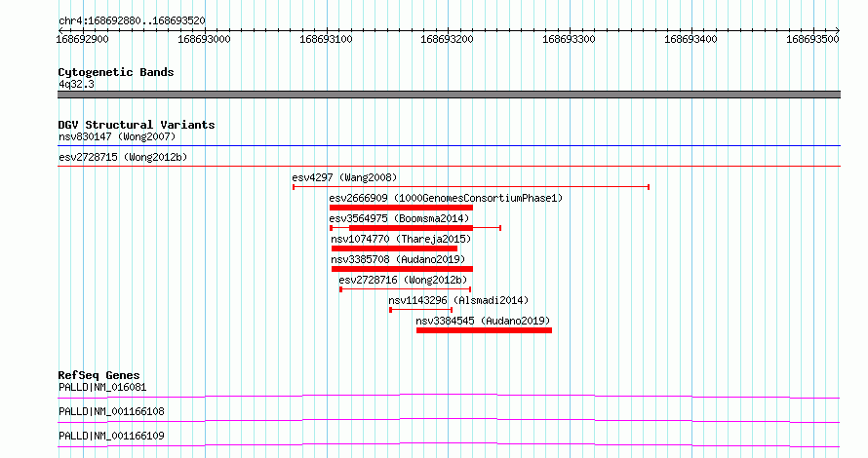Click the thick red nsv1074770 bar

click(394, 248)
